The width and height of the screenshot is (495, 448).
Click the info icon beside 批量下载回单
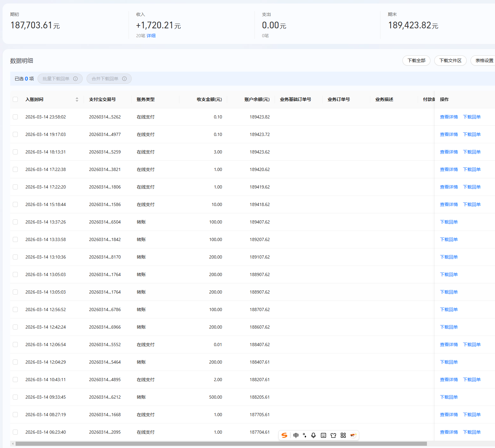[75, 79]
